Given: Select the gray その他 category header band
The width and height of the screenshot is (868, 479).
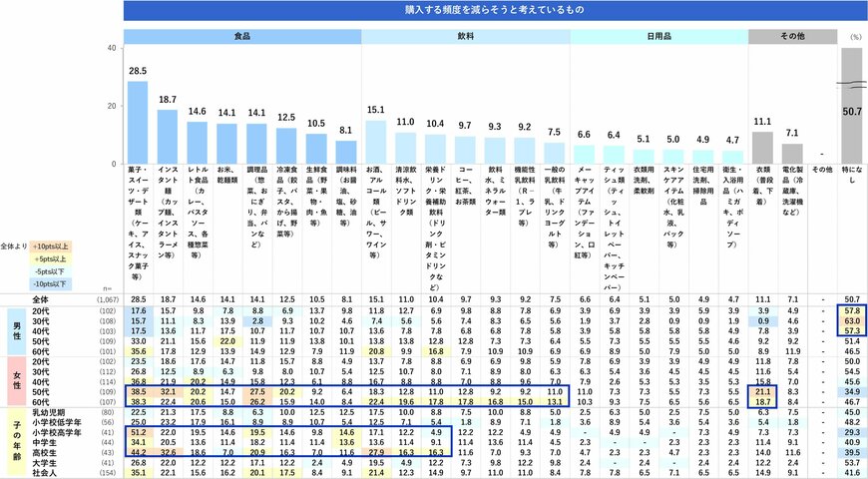Looking at the screenshot, I should (x=792, y=35).
